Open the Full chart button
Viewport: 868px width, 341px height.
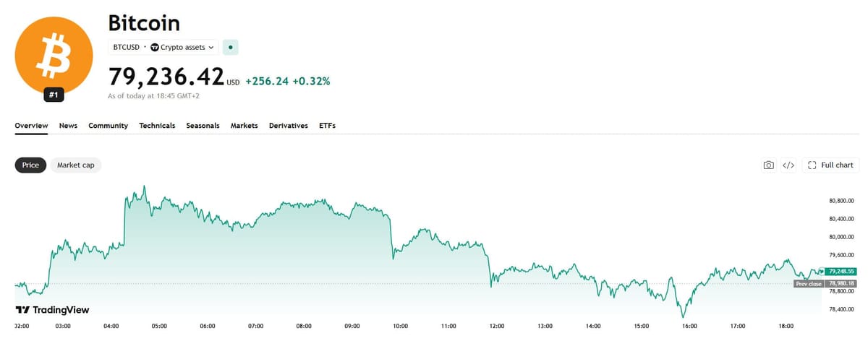pyautogui.click(x=830, y=165)
